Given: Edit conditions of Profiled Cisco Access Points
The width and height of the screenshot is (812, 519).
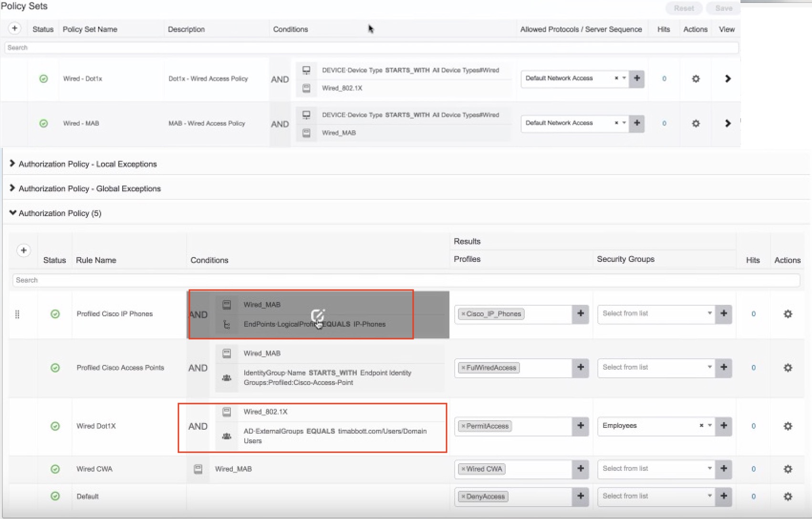Looking at the screenshot, I should (317, 368).
